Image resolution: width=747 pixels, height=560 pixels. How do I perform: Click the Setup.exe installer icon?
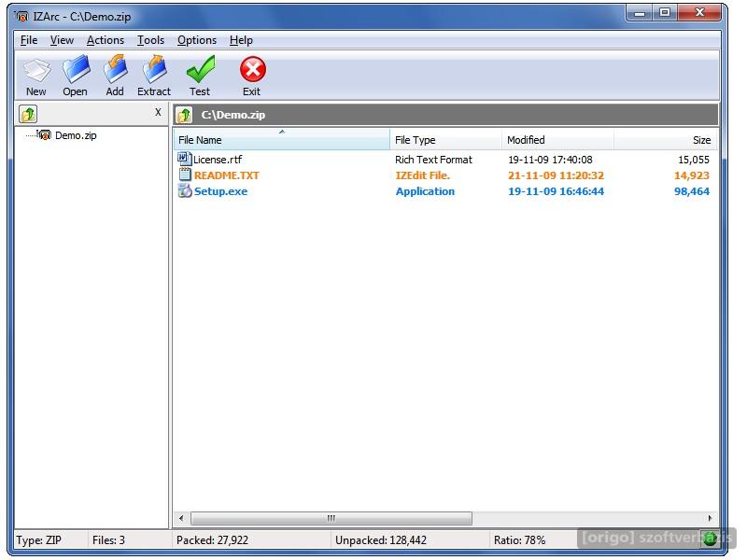click(184, 191)
